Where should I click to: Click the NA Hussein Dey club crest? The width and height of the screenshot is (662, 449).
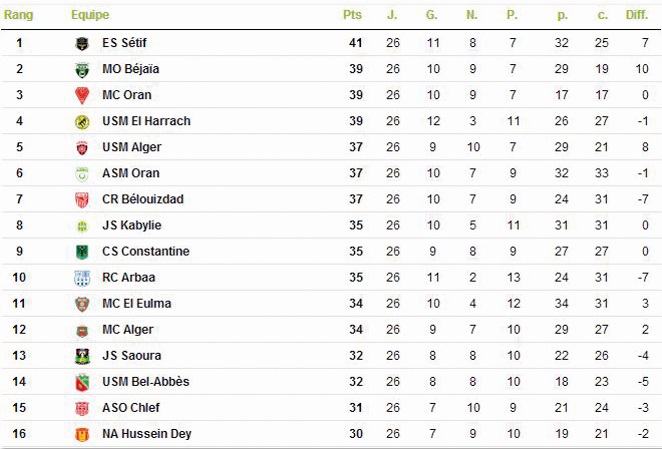(x=82, y=434)
